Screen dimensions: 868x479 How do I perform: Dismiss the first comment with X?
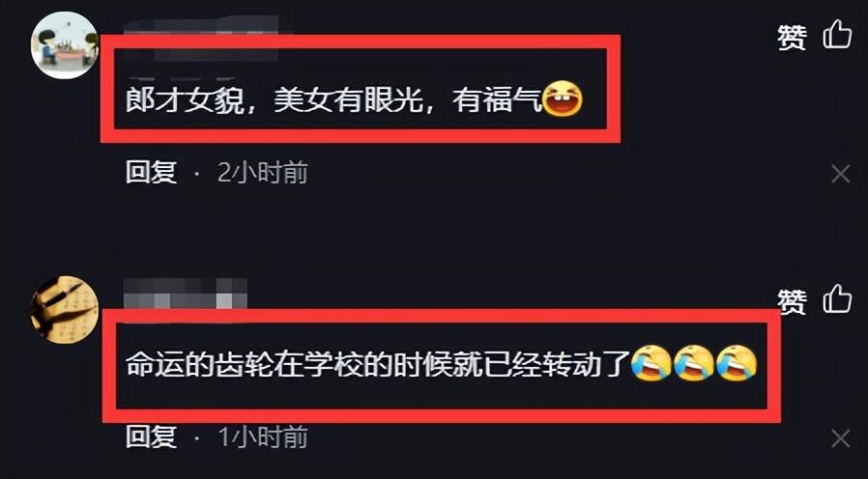[x=841, y=175]
